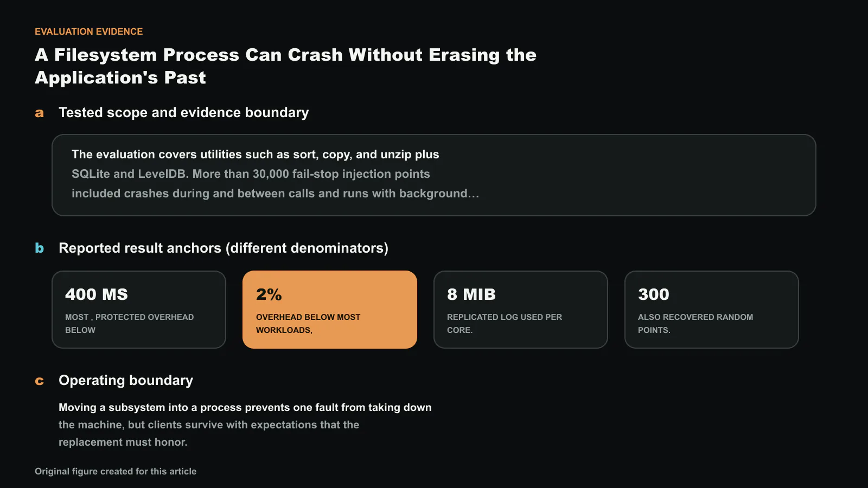The width and height of the screenshot is (868, 488).
Task: Select the 8 MIB replicated log card
Action: tap(521, 310)
